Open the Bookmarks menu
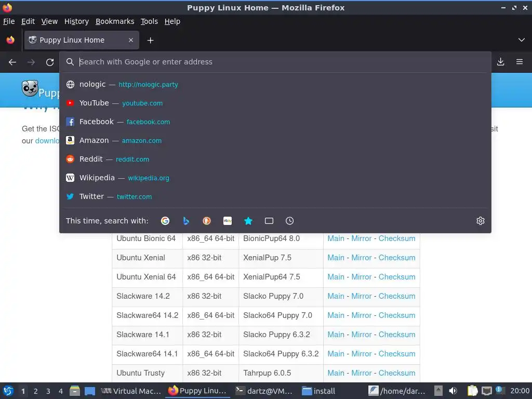The image size is (532, 399). (x=115, y=21)
